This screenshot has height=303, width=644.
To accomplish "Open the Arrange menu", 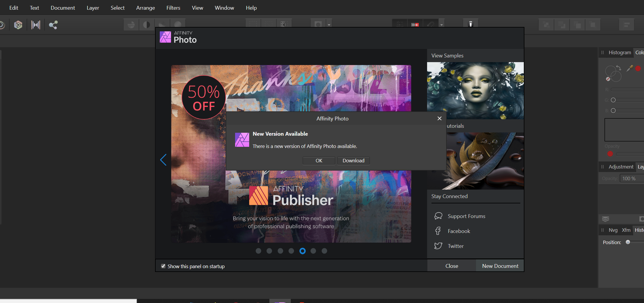I will [145, 8].
